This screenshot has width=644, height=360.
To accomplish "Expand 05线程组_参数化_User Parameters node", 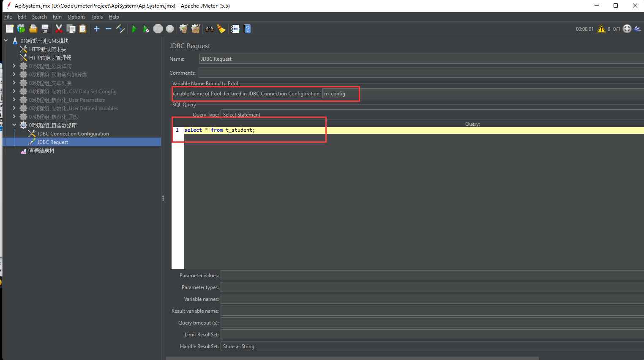I will (14, 100).
